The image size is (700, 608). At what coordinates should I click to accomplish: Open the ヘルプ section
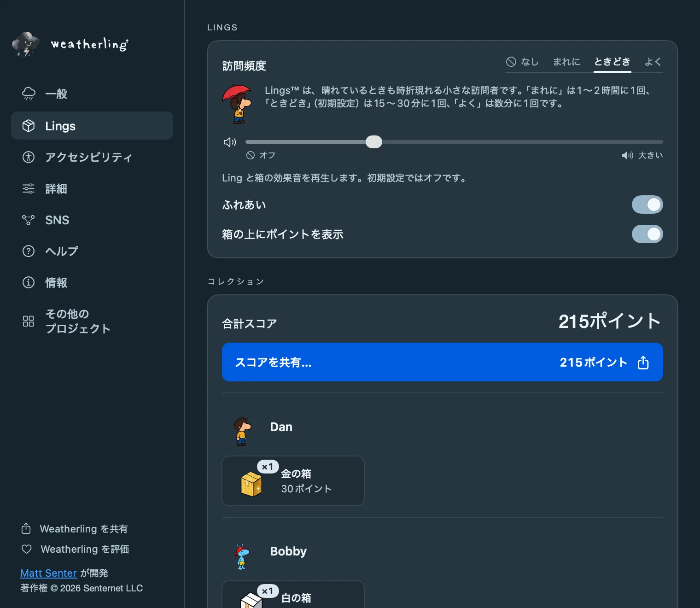click(92, 251)
